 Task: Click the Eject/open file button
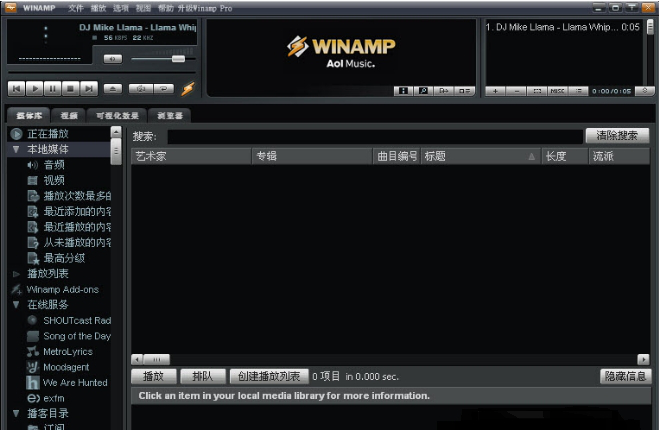[x=113, y=89]
